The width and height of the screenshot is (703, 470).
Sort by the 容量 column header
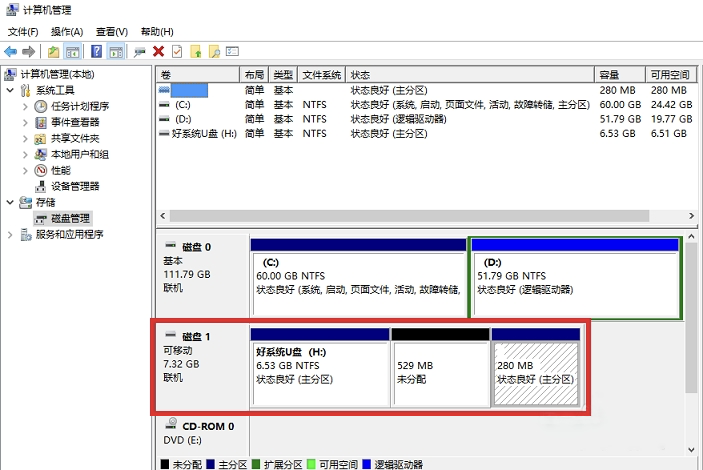tap(620, 75)
